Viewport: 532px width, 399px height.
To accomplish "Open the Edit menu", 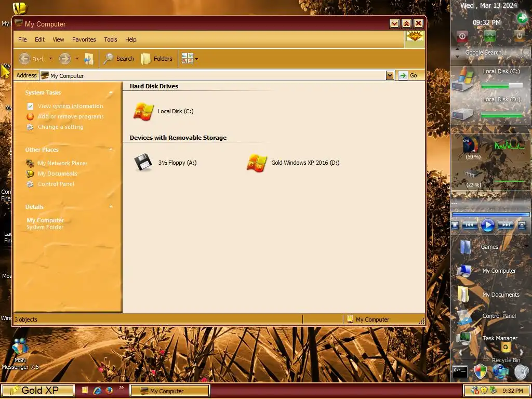I will click(x=39, y=39).
